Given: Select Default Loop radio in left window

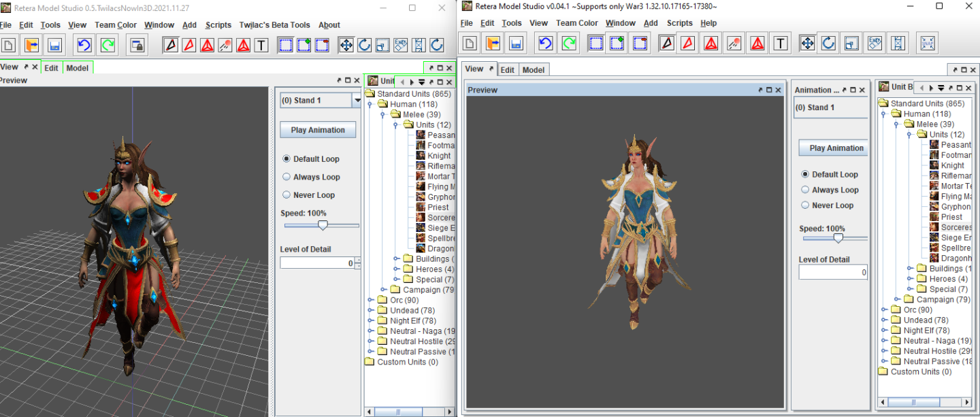Looking at the screenshot, I should [x=287, y=159].
